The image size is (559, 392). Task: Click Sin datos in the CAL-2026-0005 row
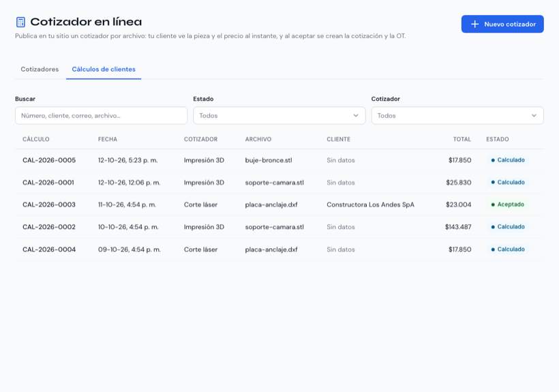tap(340, 160)
